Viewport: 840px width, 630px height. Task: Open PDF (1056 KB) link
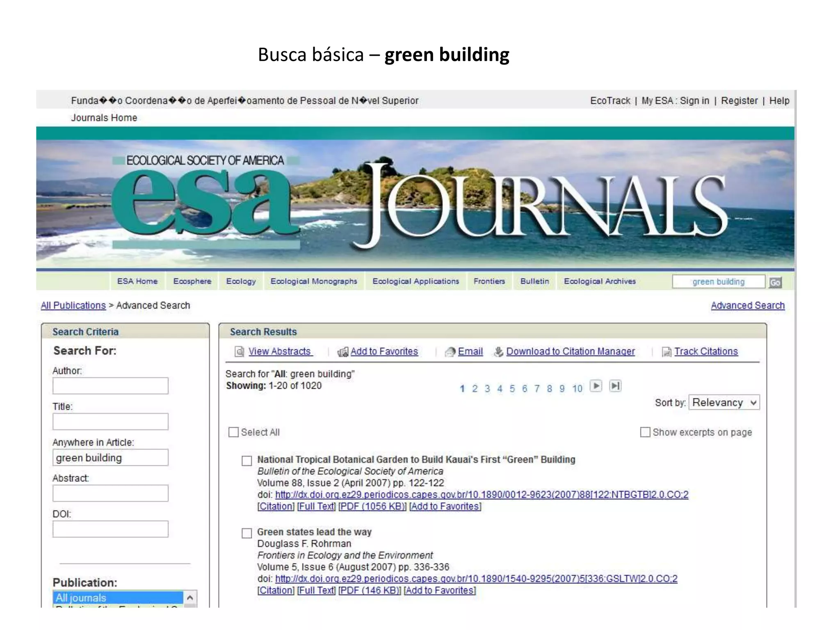click(x=372, y=507)
